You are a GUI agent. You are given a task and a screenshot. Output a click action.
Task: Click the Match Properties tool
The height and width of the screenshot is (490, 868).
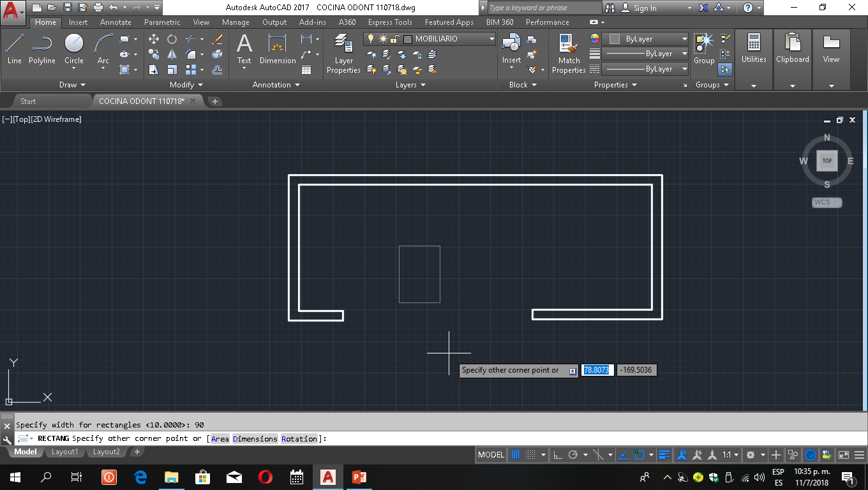(569, 54)
